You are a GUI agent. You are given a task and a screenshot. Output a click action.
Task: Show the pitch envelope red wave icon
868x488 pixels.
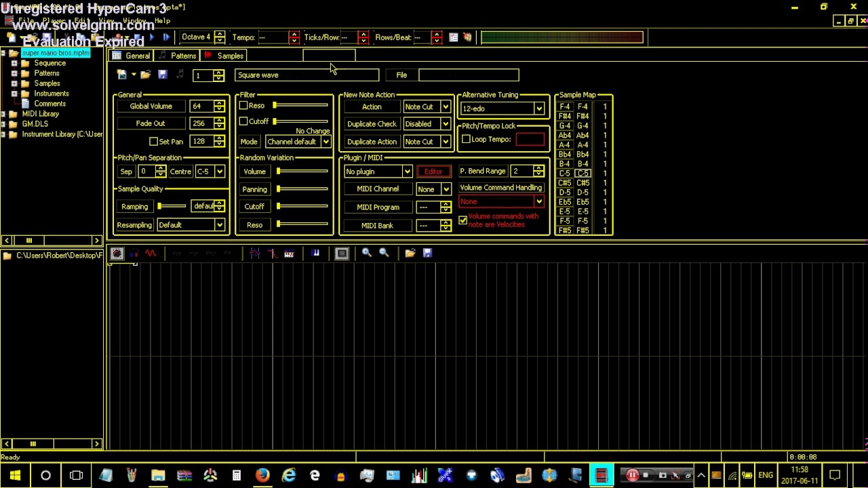coord(151,253)
